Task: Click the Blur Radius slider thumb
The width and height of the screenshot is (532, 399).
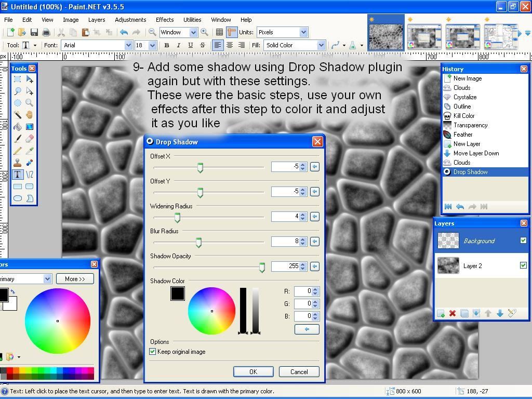Action: (x=199, y=242)
